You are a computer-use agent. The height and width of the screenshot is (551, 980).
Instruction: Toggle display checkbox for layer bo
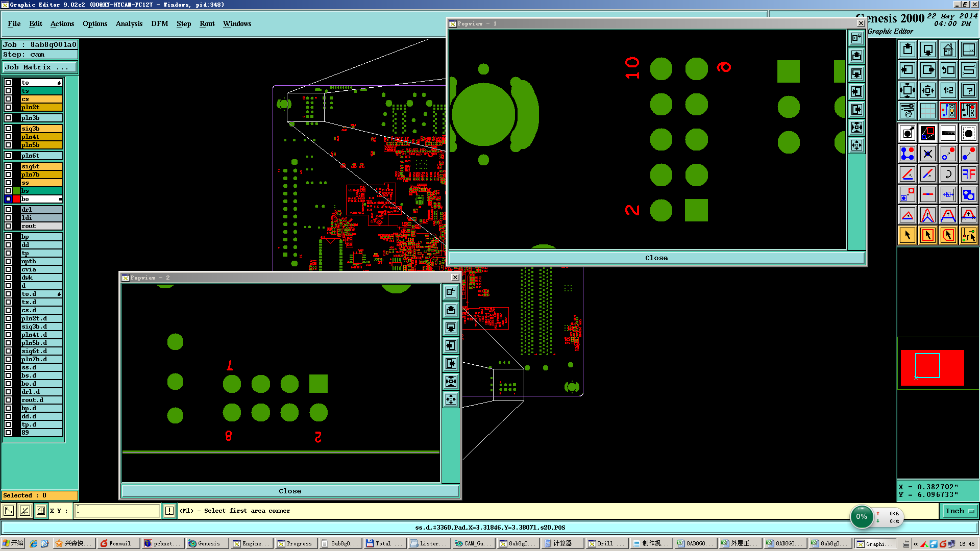8,199
